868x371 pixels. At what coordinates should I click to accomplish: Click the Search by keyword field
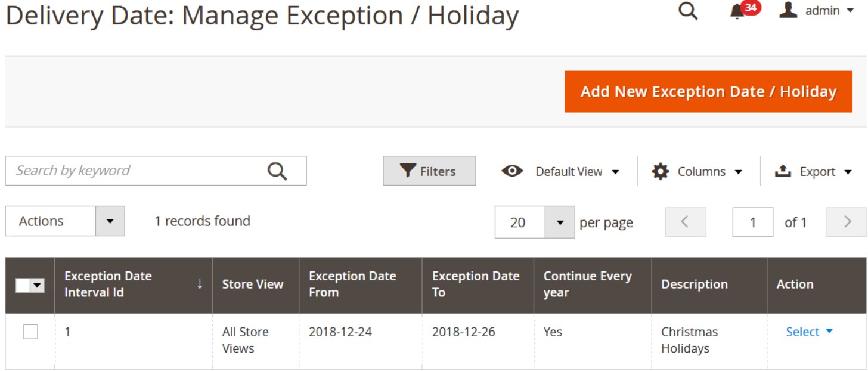click(x=137, y=171)
